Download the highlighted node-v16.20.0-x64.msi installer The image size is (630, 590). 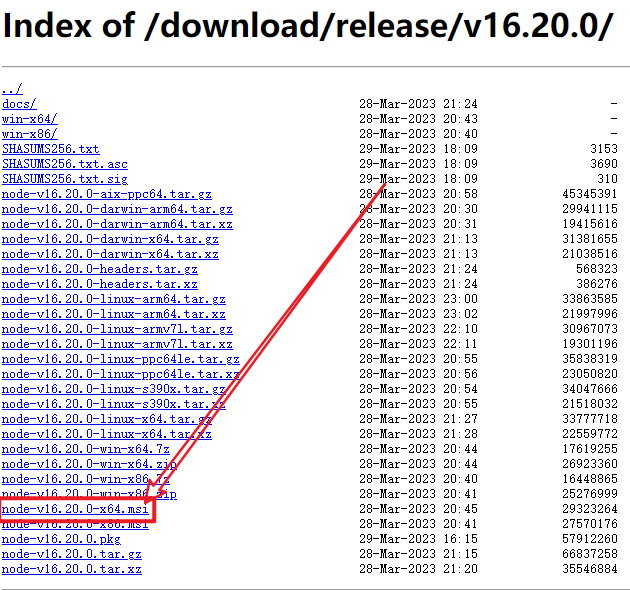[75, 510]
